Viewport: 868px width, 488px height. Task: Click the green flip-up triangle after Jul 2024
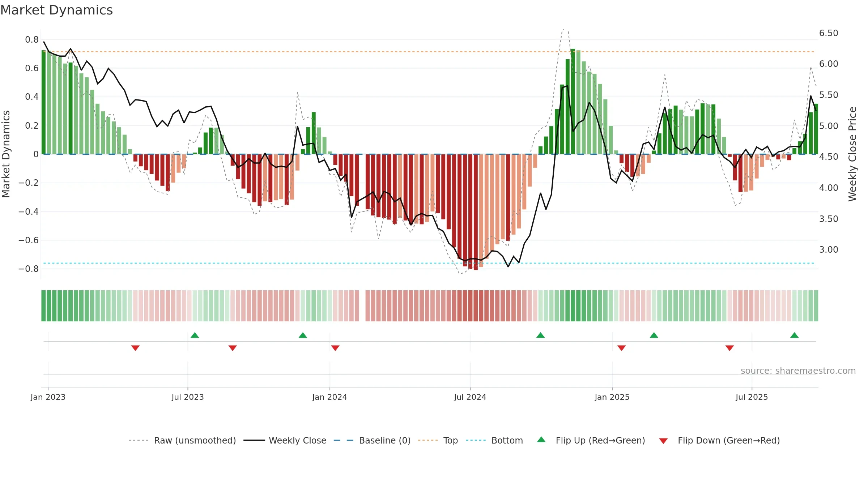[540, 335]
